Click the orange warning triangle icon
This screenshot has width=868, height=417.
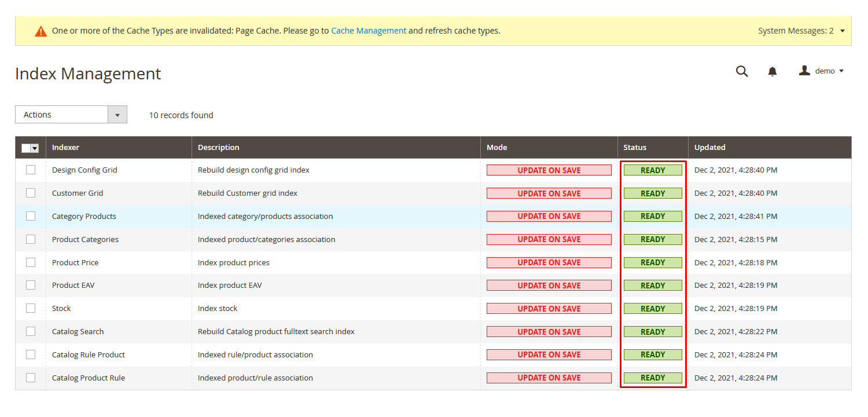tap(41, 31)
